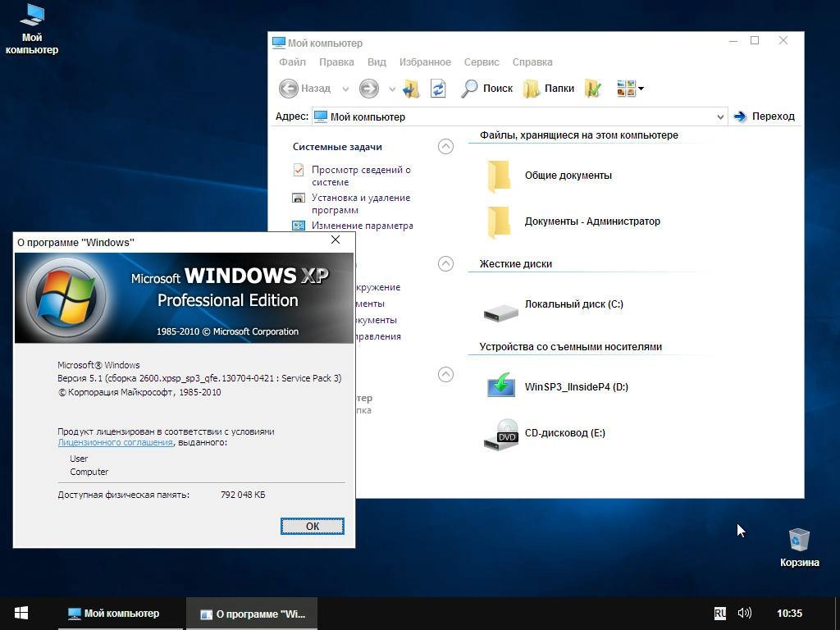Switch to Мой компьютер taskbar button
This screenshot has width=840, height=630.
[121, 614]
